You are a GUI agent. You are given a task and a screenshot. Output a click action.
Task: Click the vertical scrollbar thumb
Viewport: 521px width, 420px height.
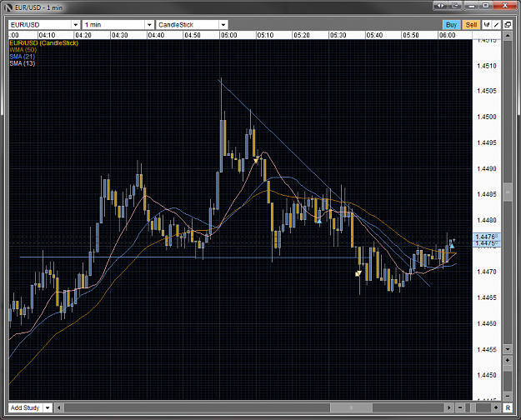(508, 192)
